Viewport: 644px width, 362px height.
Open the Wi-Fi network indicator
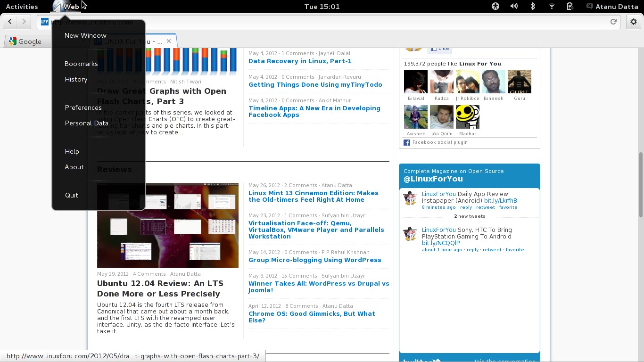(552, 6)
